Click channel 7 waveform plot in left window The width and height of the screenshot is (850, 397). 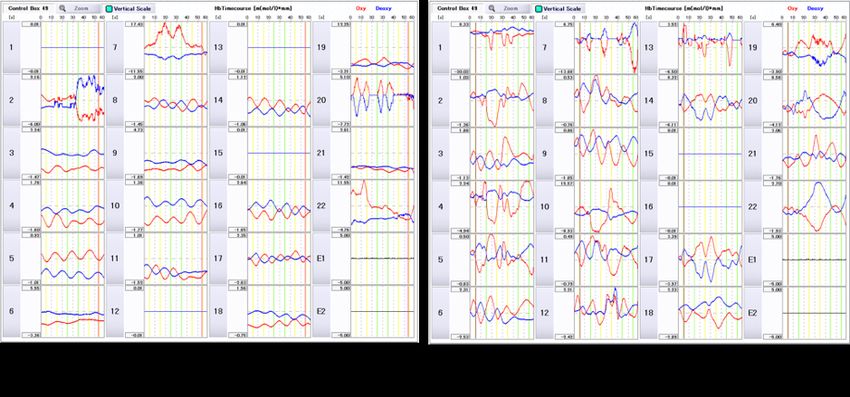(x=176, y=48)
